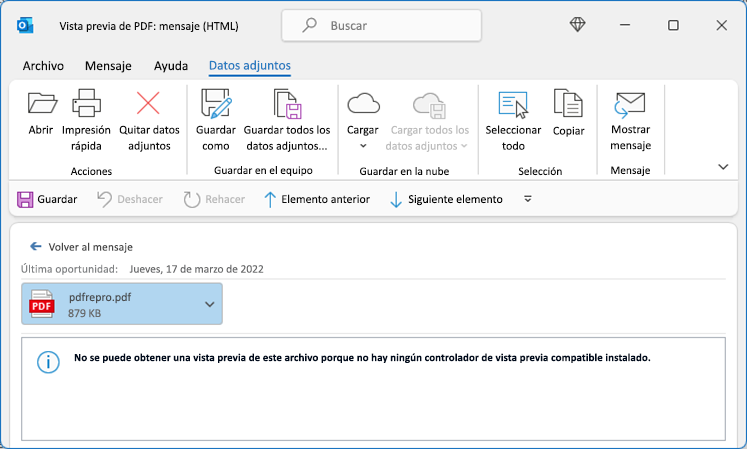Click the Copiar icon
The width and height of the screenshot is (747, 449).
[568, 103]
